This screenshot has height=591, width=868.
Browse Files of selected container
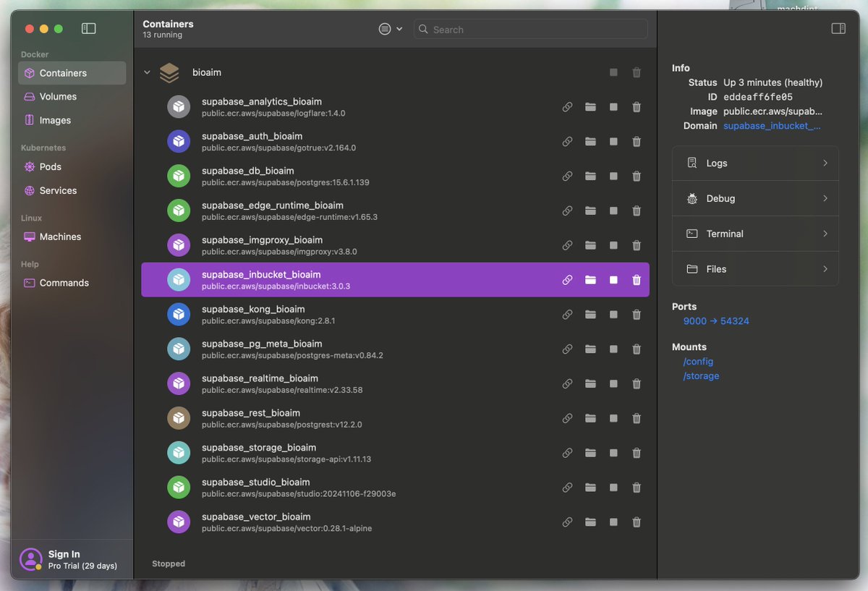(x=755, y=269)
